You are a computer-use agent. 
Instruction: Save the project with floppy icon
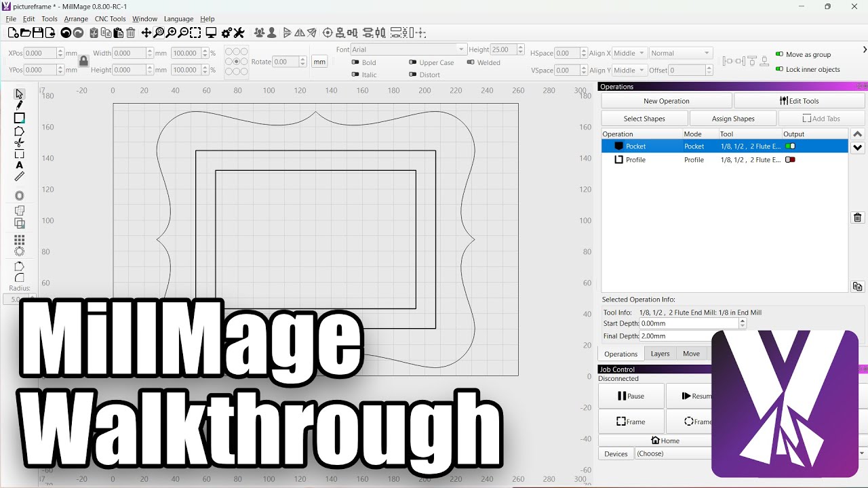[x=38, y=33]
